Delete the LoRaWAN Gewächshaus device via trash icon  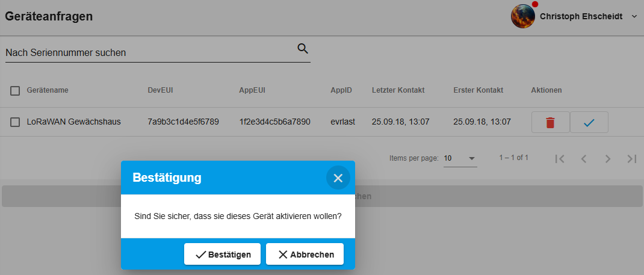coord(550,122)
